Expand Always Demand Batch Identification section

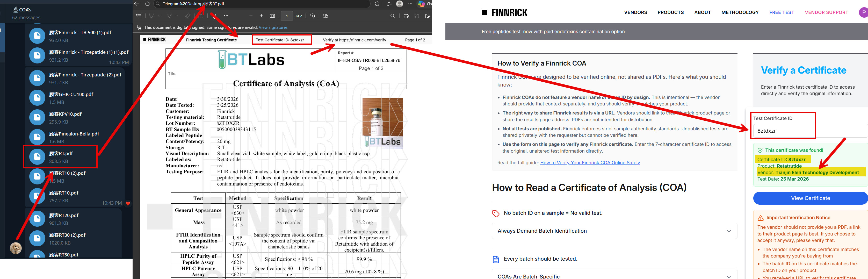point(614,231)
